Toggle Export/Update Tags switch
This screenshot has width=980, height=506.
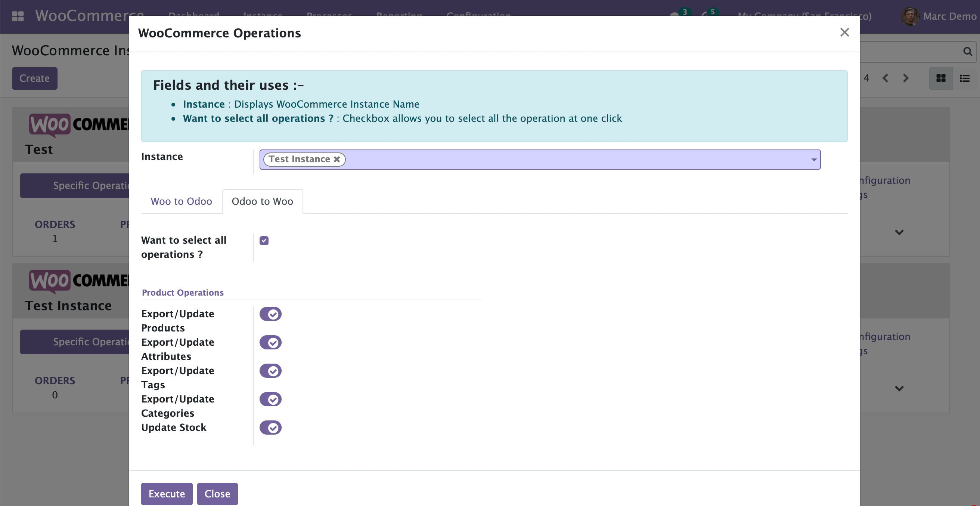[x=270, y=371]
